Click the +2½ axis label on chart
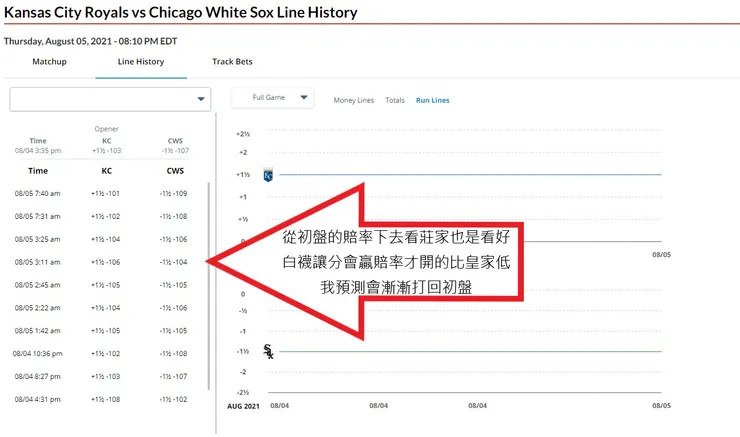Viewport: 740px width, 437px height. [243, 134]
